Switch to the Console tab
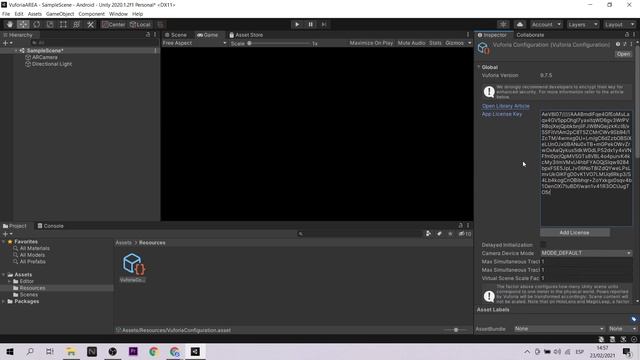The width and height of the screenshot is (640, 360). coord(51,226)
